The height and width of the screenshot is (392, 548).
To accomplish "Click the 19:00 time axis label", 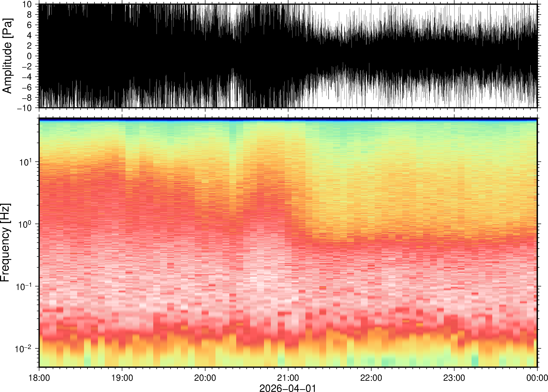I will (122, 378).
